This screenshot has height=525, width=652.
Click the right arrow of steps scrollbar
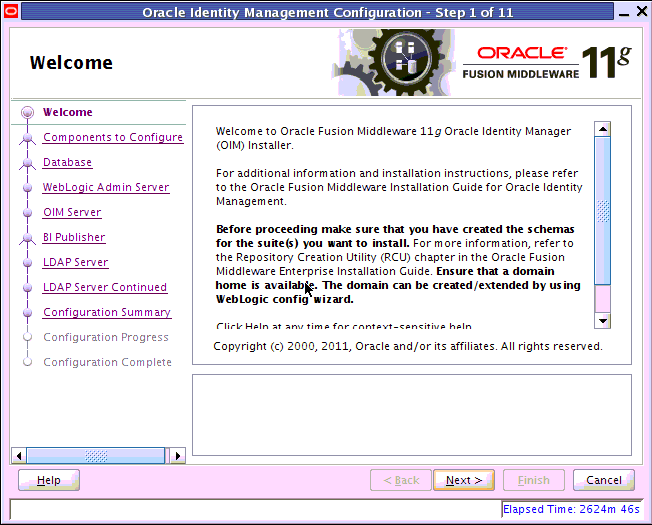[178, 456]
